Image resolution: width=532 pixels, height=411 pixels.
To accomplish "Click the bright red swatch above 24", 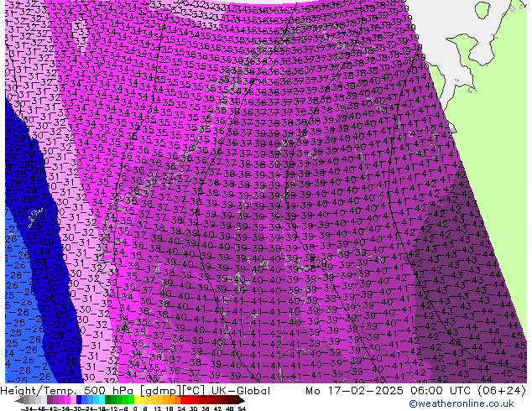I will (183, 400).
